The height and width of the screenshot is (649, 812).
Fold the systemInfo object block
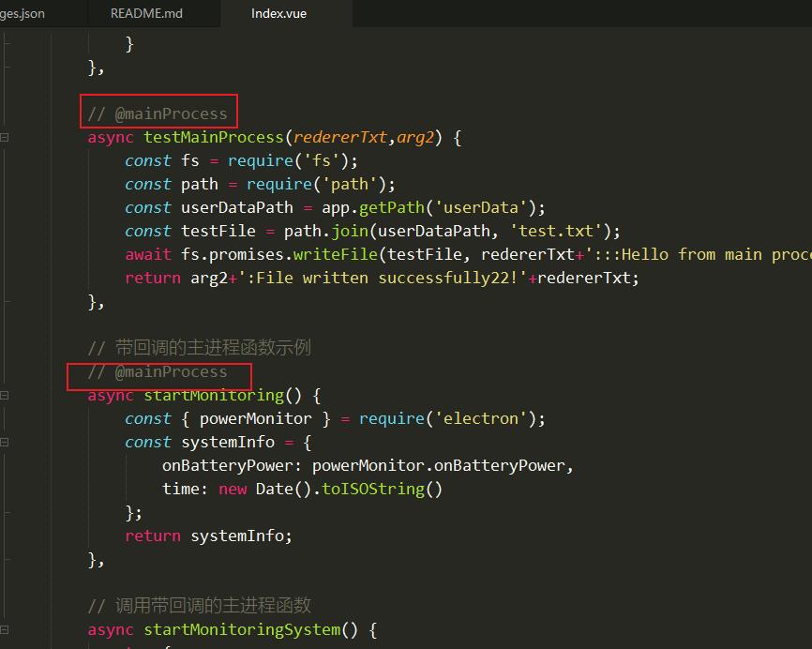tap(4, 443)
